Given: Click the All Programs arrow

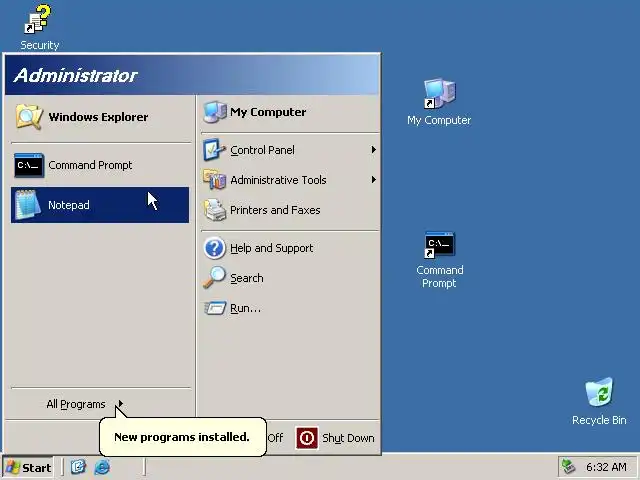Looking at the screenshot, I should point(121,404).
